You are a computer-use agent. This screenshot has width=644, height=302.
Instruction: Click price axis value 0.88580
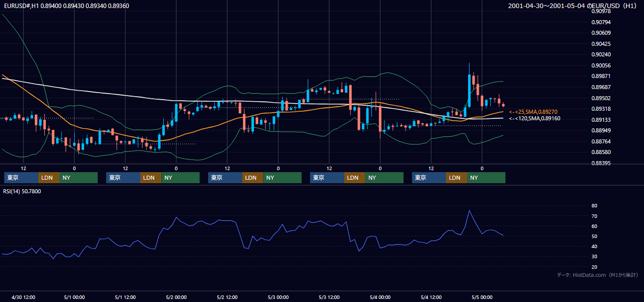601,152
